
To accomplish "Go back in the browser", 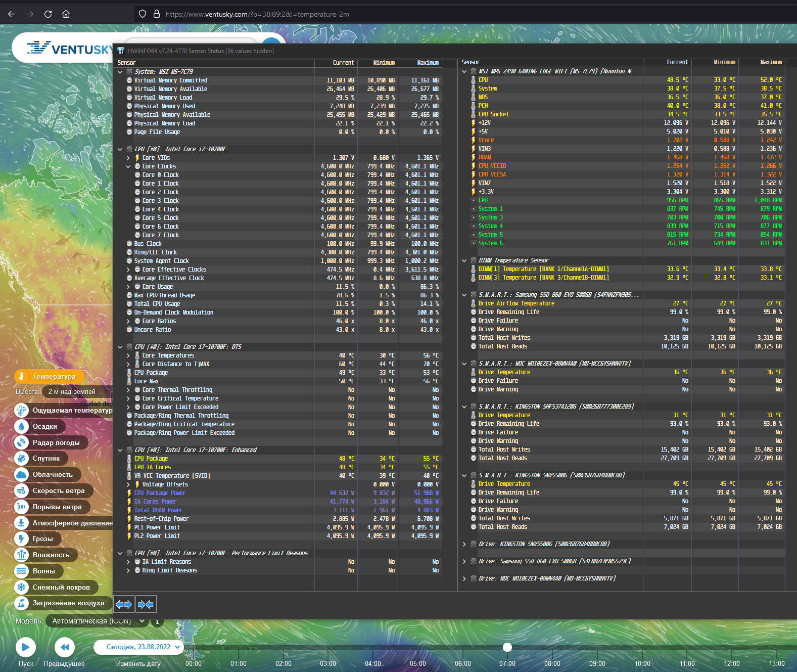I will [12, 14].
